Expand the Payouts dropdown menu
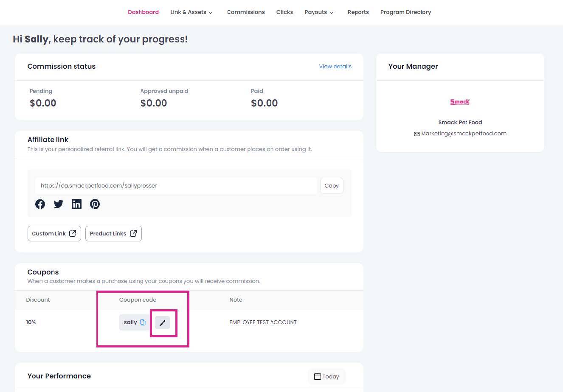 coord(319,12)
